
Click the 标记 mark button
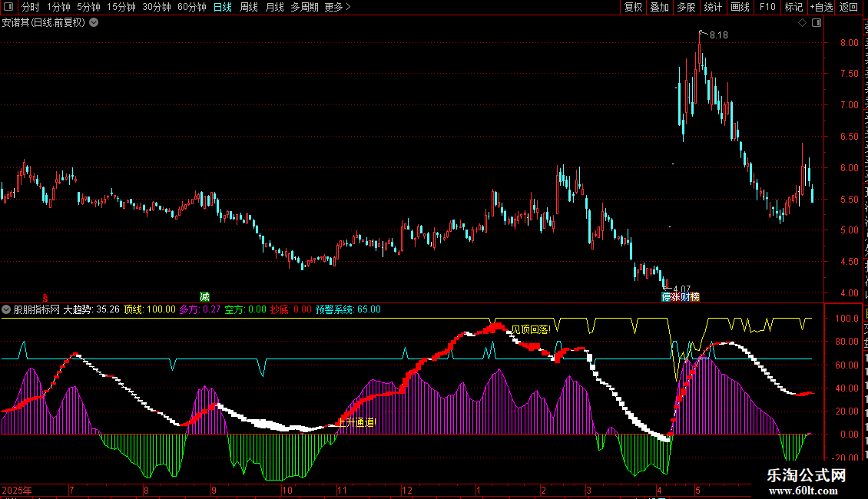coord(793,7)
